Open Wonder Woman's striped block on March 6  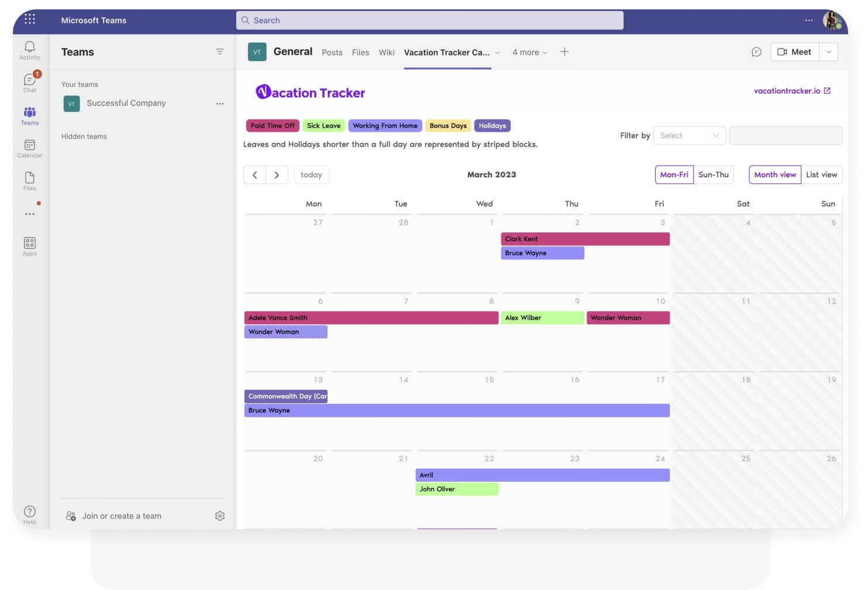[x=286, y=332]
